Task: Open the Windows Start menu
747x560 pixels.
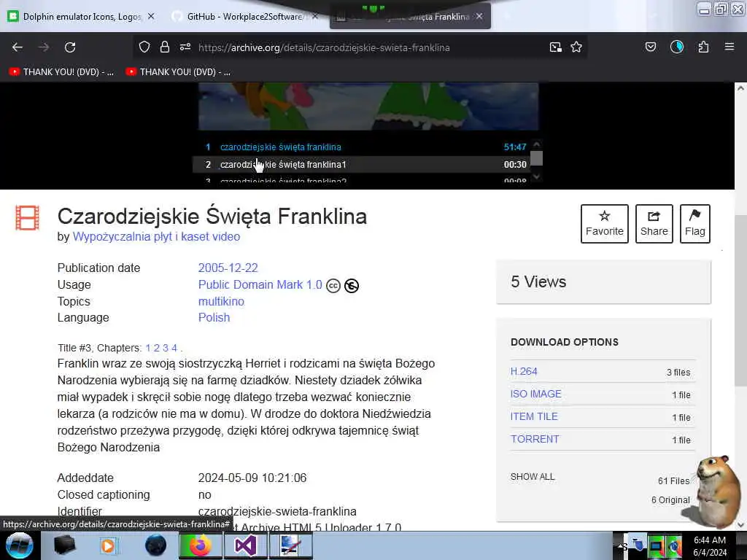Action: [x=19, y=545]
